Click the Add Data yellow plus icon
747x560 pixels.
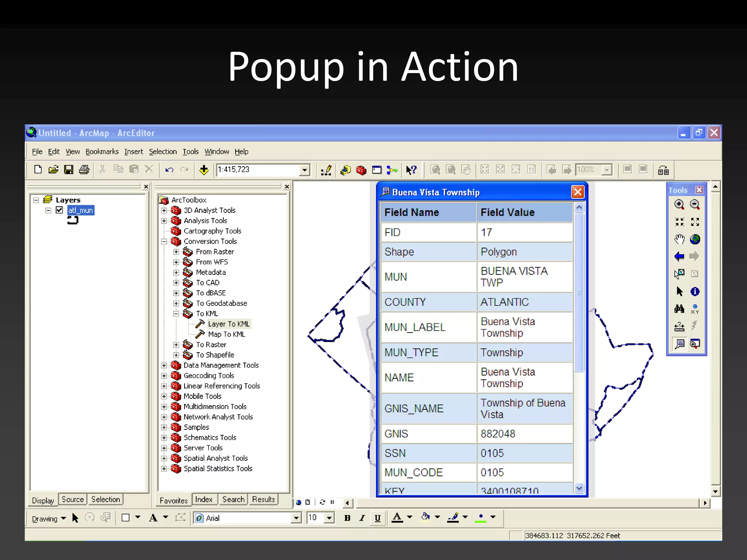(204, 170)
